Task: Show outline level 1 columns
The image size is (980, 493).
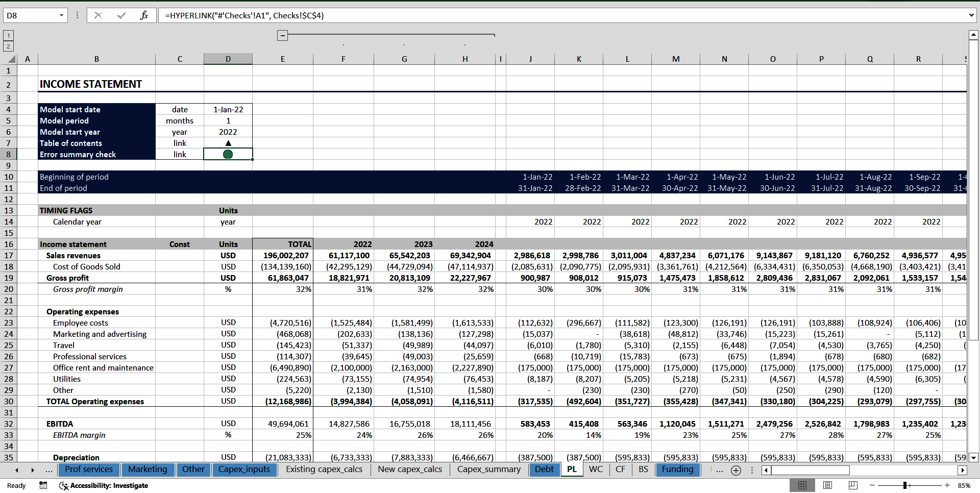Action: pyautogui.click(x=8, y=35)
